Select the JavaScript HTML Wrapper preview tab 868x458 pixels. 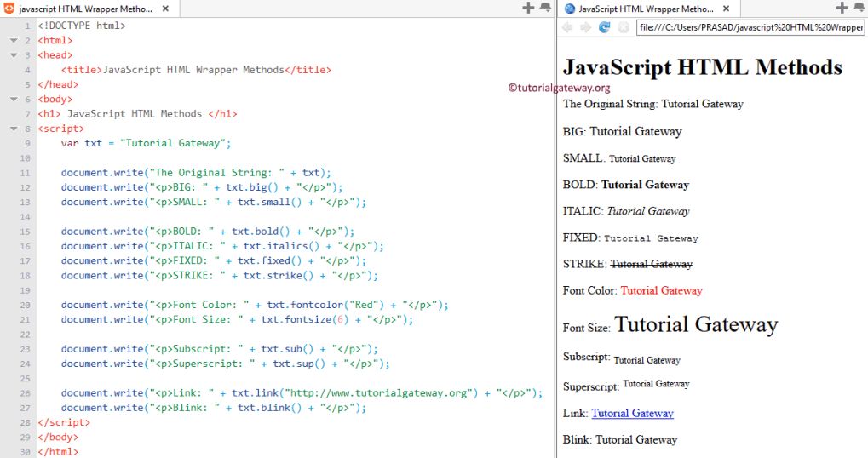coord(646,9)
